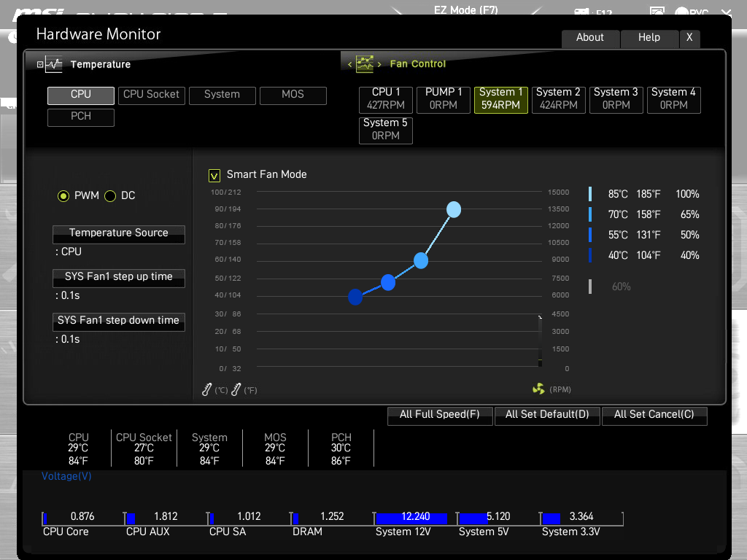This screenshot has height=560, width=747.
Task: Click the Voltage(V) label
Action: pyautogui.click(x=66, y=476)
